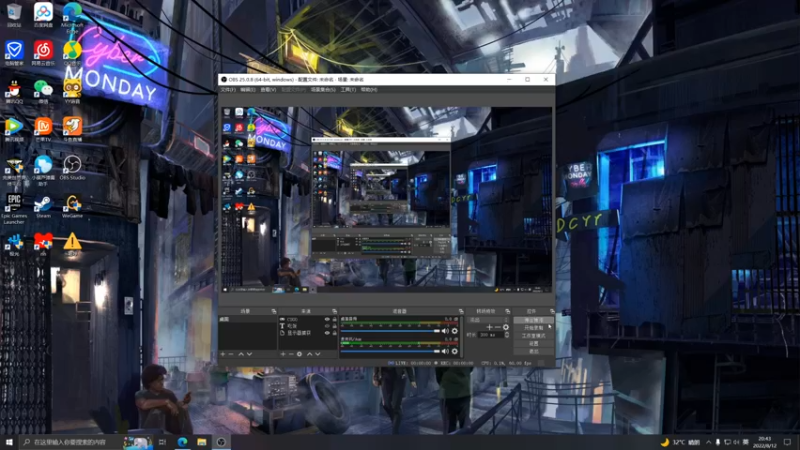Image resolution: width=800 pixels, height=450 pixels.
Task: Adjust transition duration spinner arrows
Action: [x=507, y=335]
